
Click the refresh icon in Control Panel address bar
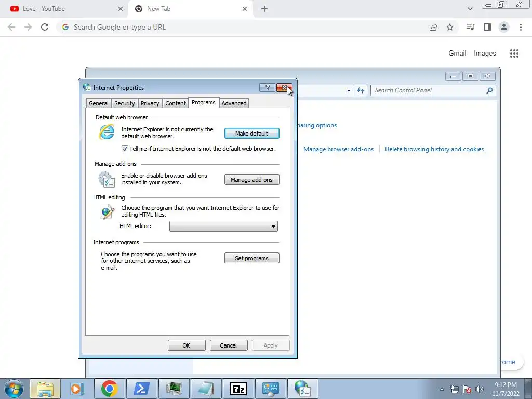coord(361,90)
